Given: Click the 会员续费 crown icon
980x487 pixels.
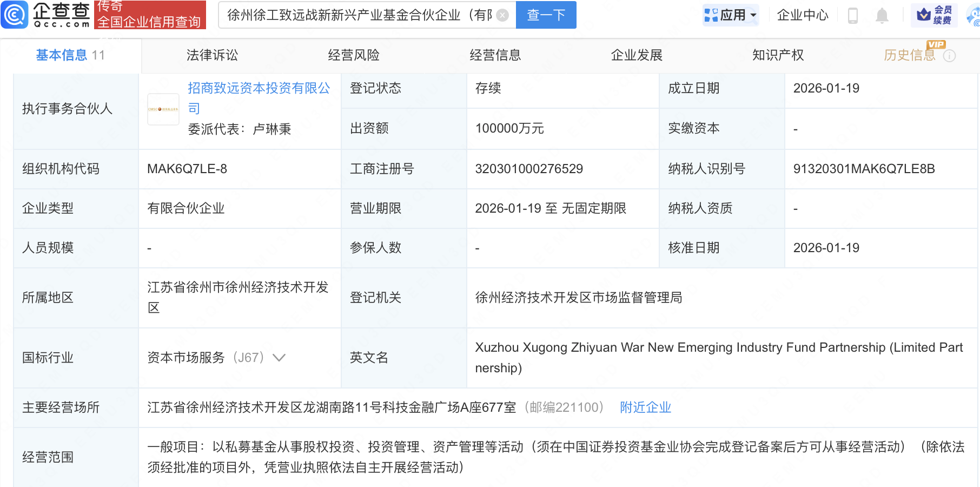Looking at the screenshot, I should coord(935,15).
